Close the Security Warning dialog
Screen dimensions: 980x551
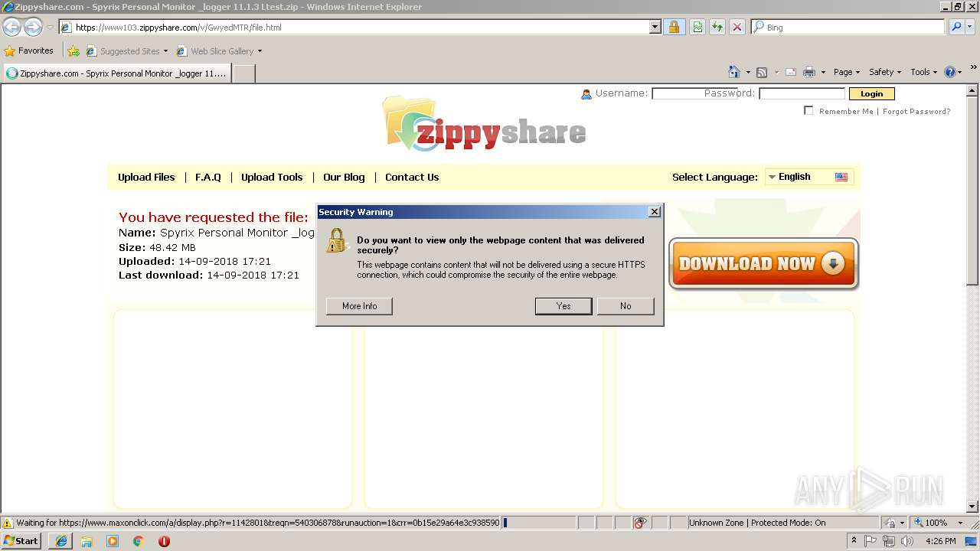tap(654, 212)
